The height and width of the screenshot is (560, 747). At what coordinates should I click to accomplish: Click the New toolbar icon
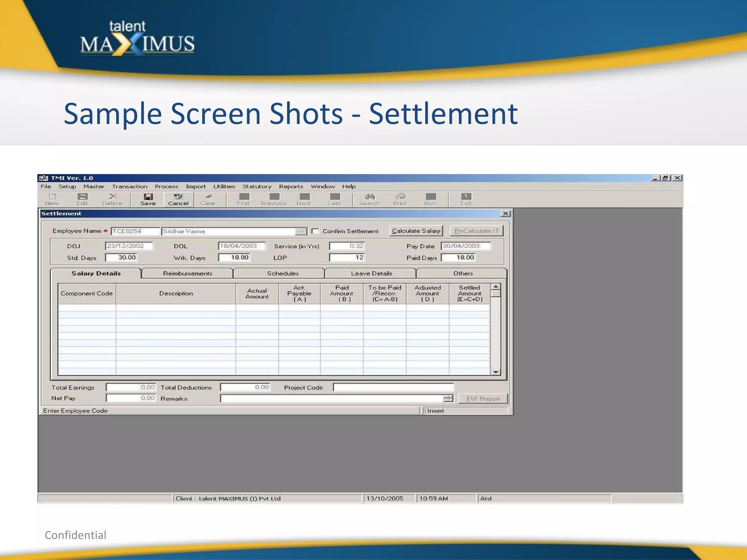[52, 199]
